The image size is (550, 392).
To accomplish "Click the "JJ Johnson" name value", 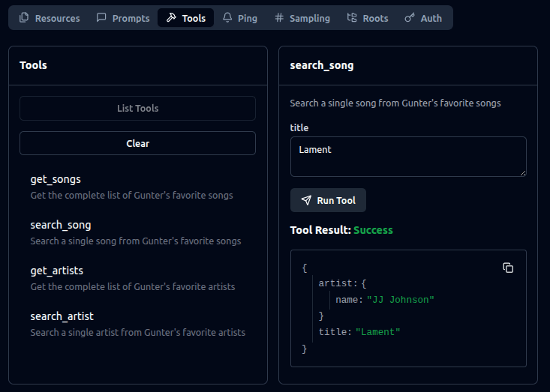I will pyautogui.click(x=400, y=300).
